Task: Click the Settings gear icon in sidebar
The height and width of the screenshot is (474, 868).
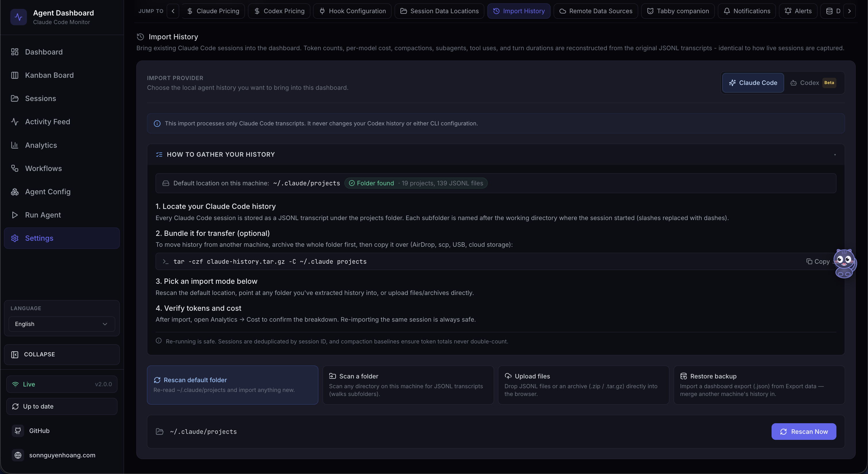Action: click(14, 238)
